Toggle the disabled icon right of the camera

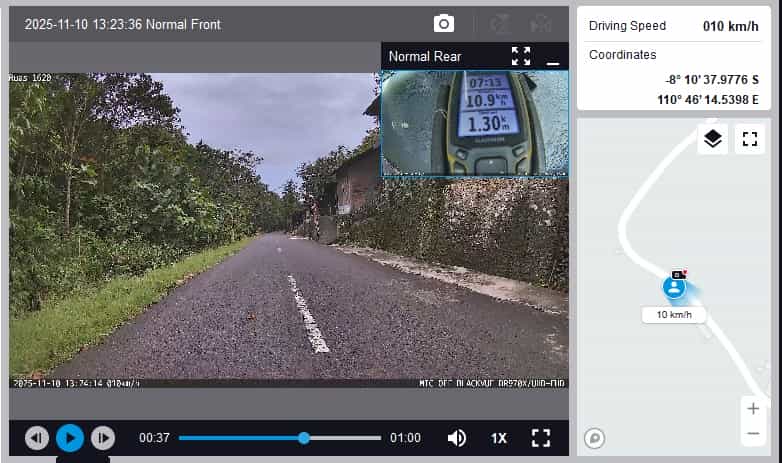(x=503, y=24)
